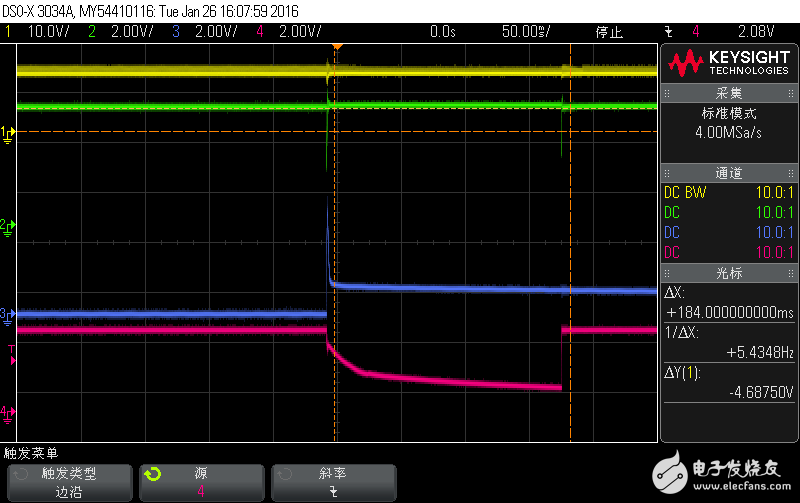Click channel 2 ground reference marker
800x503 pixels.
[x=8, y=225]
